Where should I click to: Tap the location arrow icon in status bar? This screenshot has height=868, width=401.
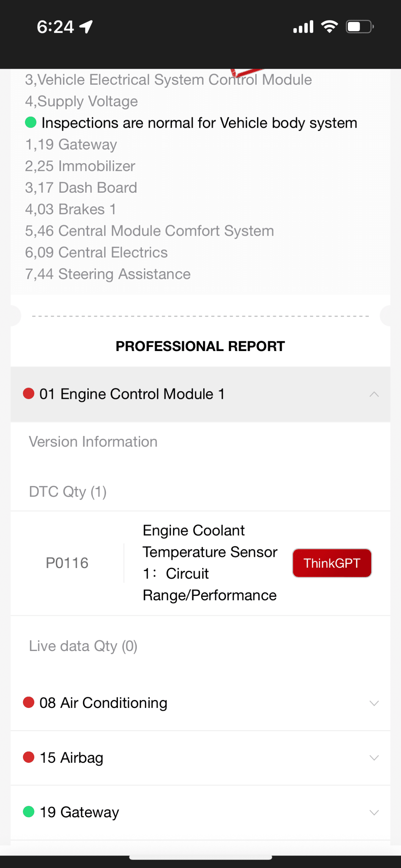coord(86,27)
